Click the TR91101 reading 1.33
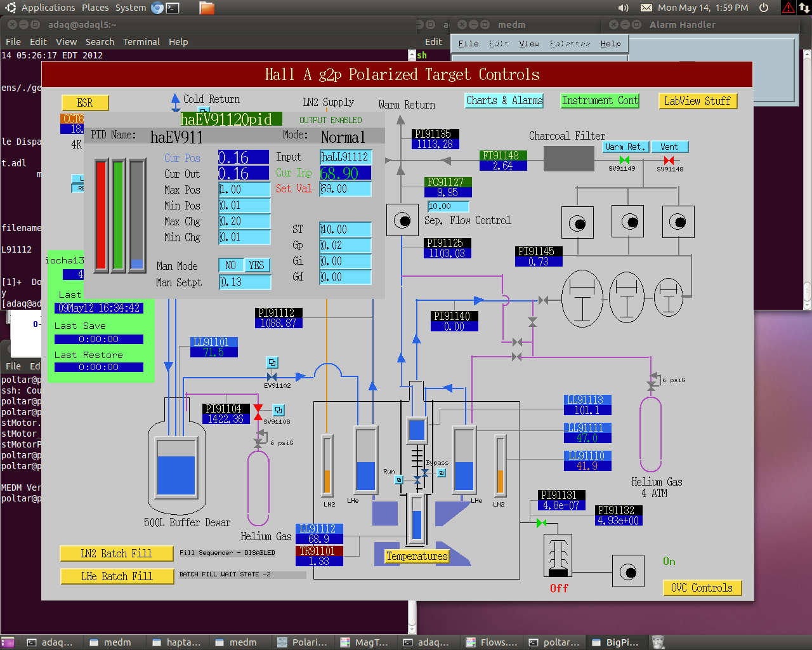This screenshot has height=650, width=812. point(319,561)
